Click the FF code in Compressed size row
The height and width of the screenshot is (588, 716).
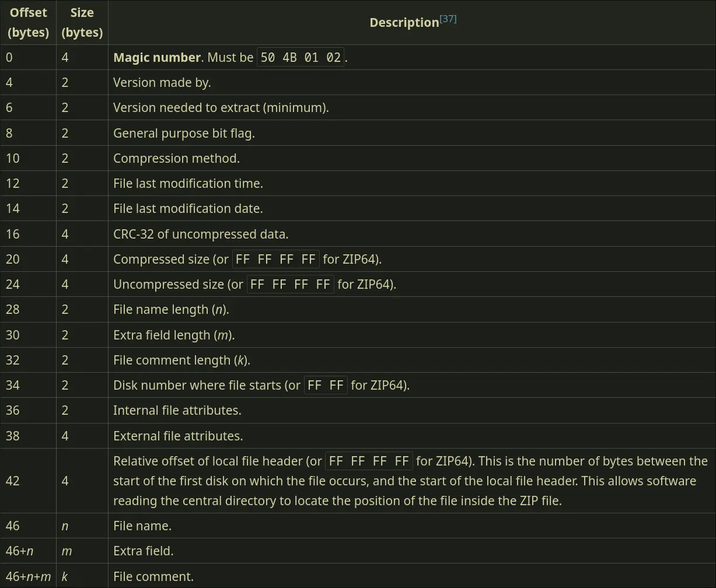point(275,260)
